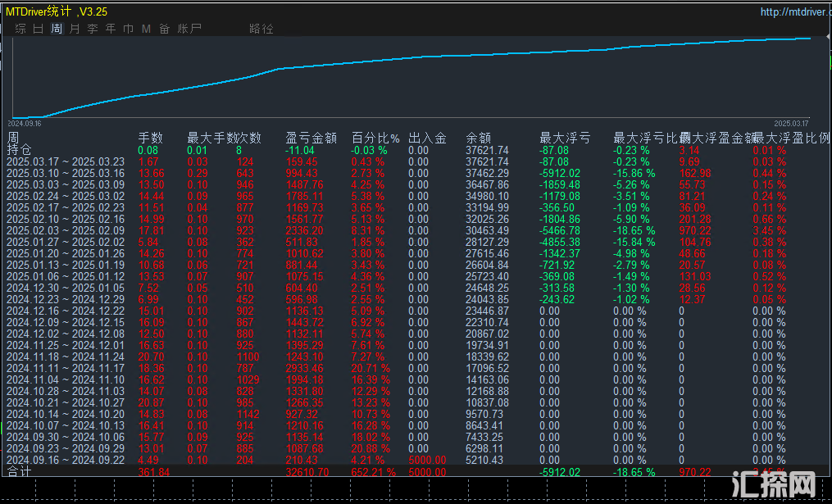Click the 盈亏金额 column header
The image size is (832, 504).
coord(311,138)
